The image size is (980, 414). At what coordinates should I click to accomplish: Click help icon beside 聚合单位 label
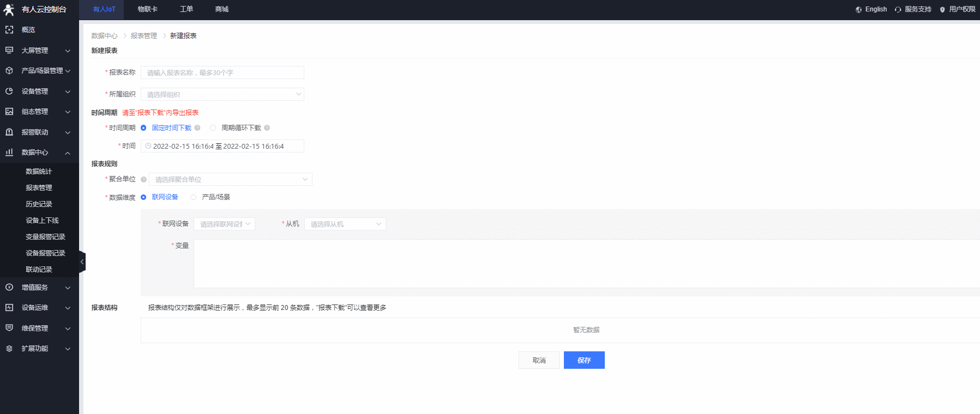click(144, 179)
